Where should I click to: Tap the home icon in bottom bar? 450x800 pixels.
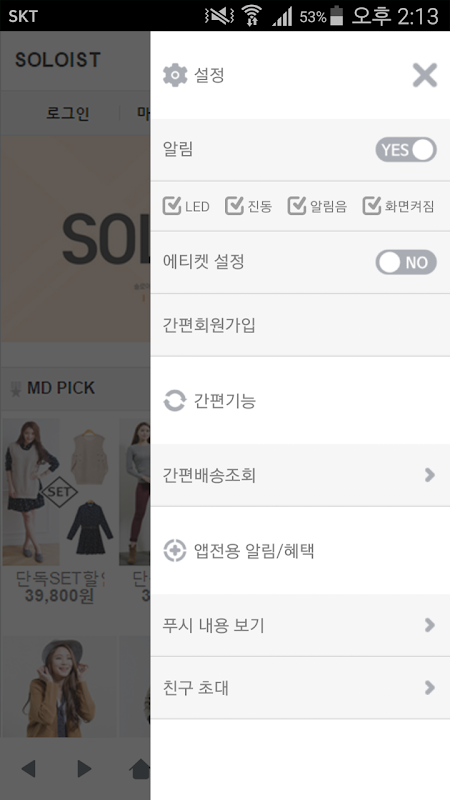pyautogui.click(x=141, y=768)
